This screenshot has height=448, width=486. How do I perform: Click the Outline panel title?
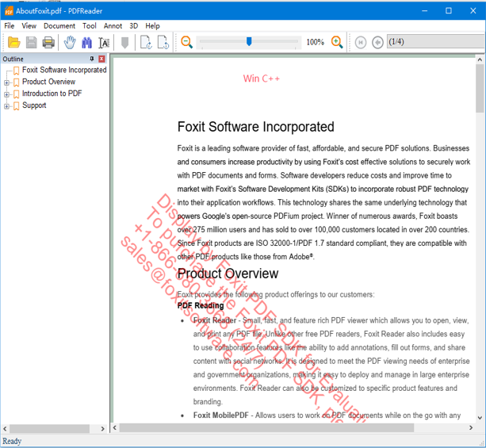point(13,59)
